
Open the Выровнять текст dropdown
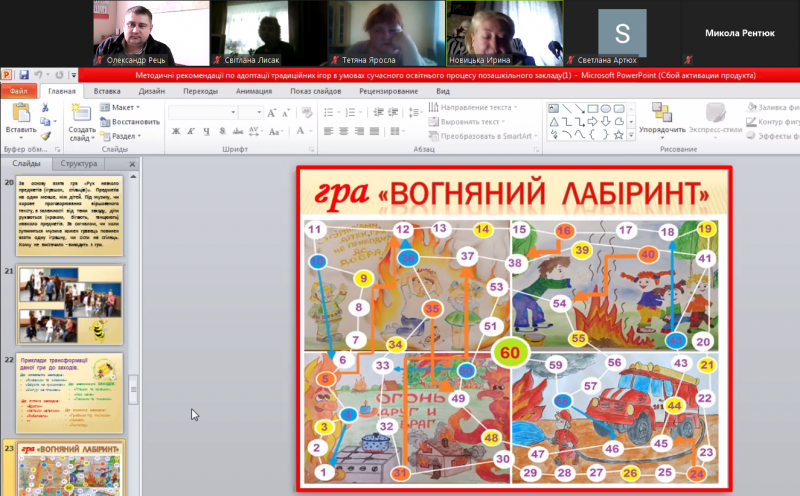(x=467, y=121)
